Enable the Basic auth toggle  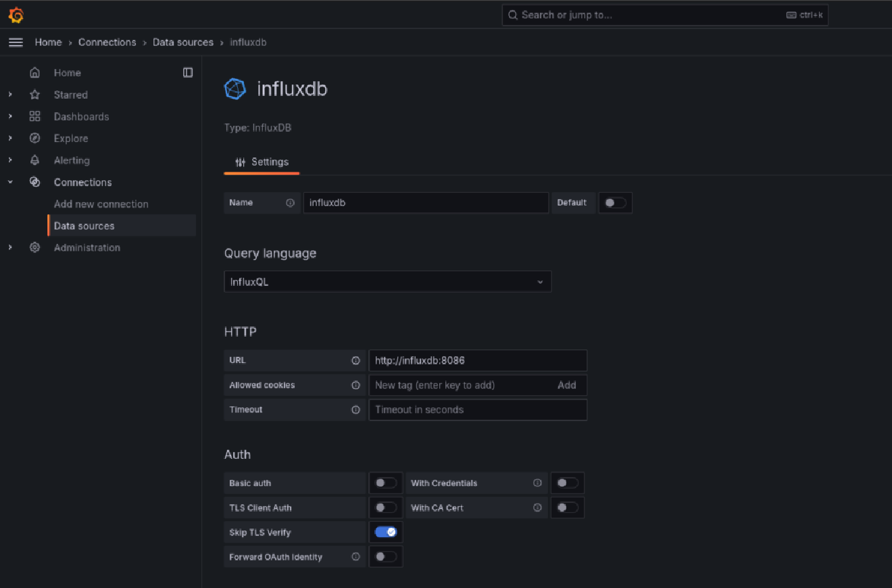[385, 483]
